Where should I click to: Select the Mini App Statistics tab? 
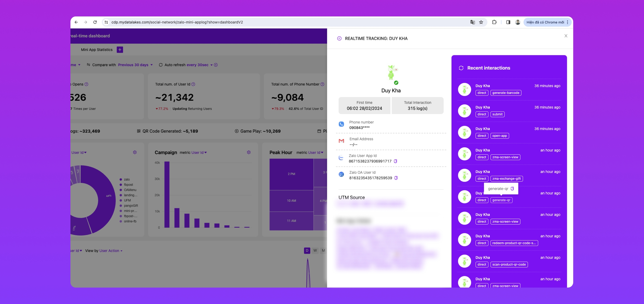(x=97, y=50)
